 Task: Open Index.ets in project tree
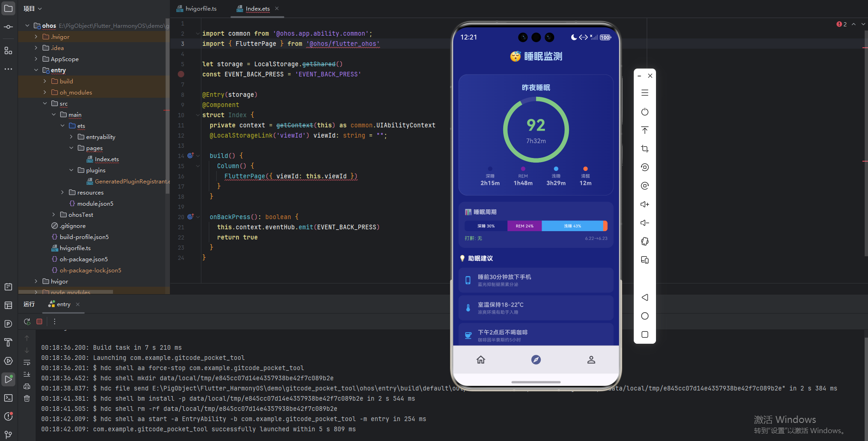click(x=103, y=159)
